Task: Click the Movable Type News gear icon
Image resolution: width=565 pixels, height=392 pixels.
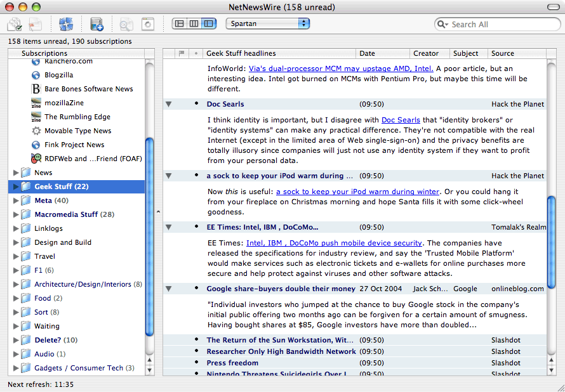Action: pos(36,131)
